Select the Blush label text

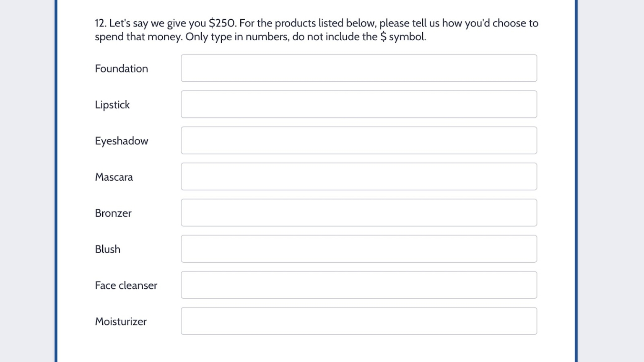[107, 249]
